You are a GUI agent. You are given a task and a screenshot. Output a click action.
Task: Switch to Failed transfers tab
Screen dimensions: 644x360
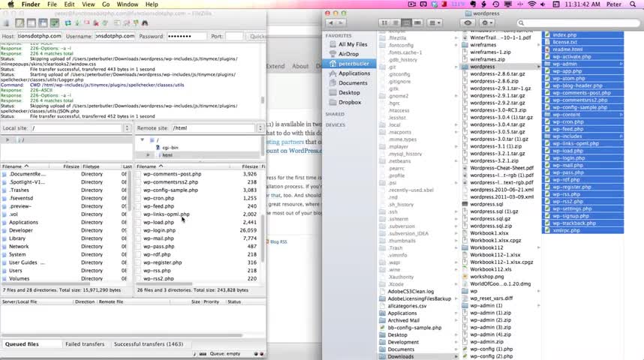[x=85, y=344]
